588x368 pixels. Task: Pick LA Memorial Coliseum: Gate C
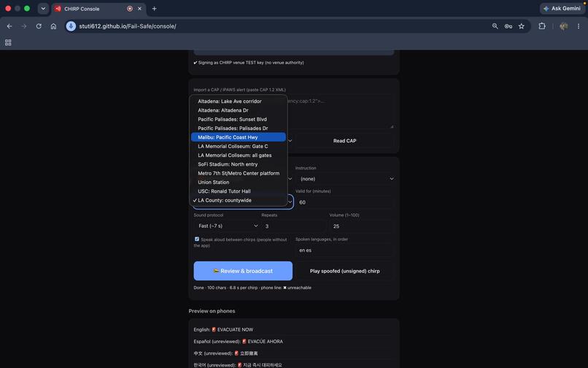tap(239, 147)
